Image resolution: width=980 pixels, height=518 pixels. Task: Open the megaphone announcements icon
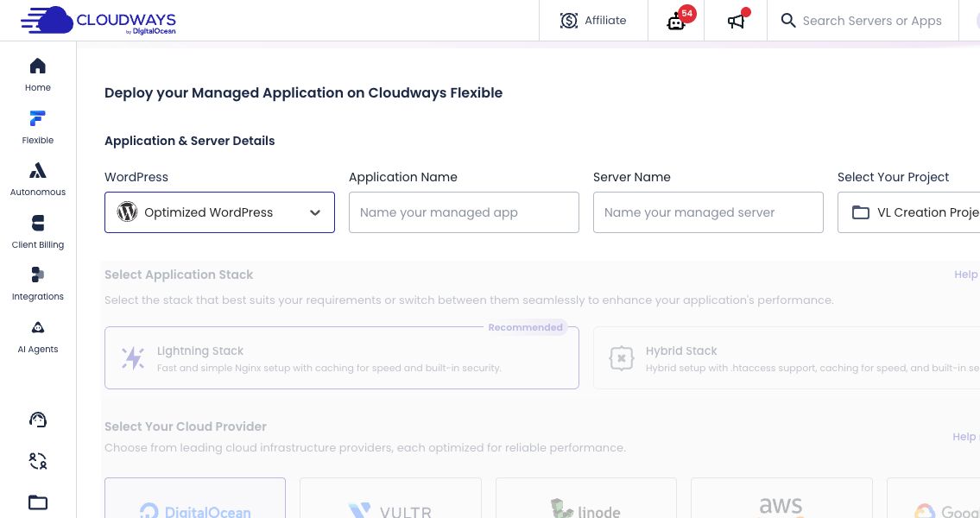(737, 21)
